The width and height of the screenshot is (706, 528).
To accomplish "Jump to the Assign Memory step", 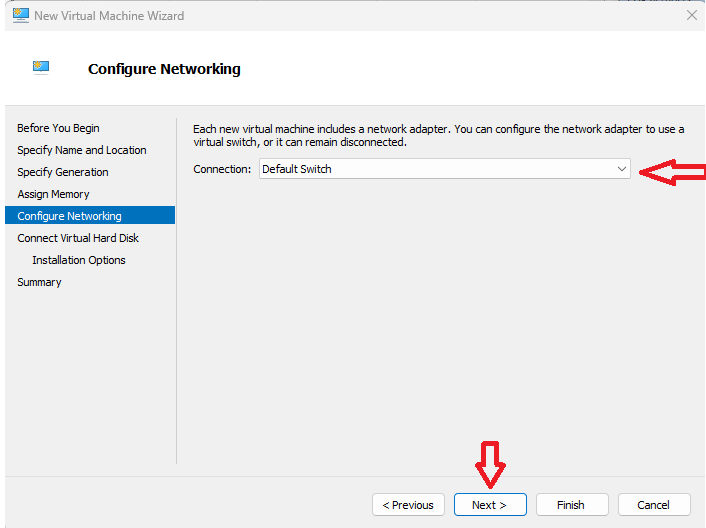I will click(x=53, y=194).
